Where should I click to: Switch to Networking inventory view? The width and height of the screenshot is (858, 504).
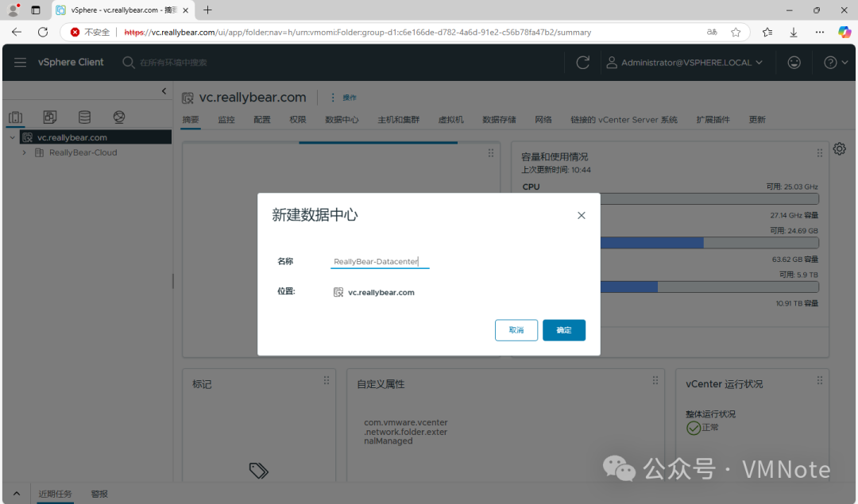click(x=118, y=117)
